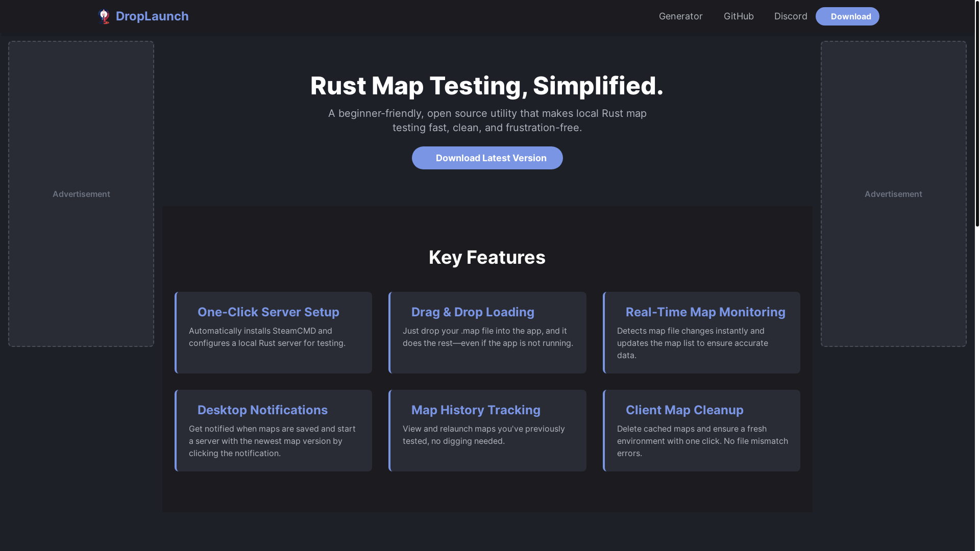Click the DropLaunch logo icon
980x551 pixels.
pyautogui.click(x=104, y=16)
